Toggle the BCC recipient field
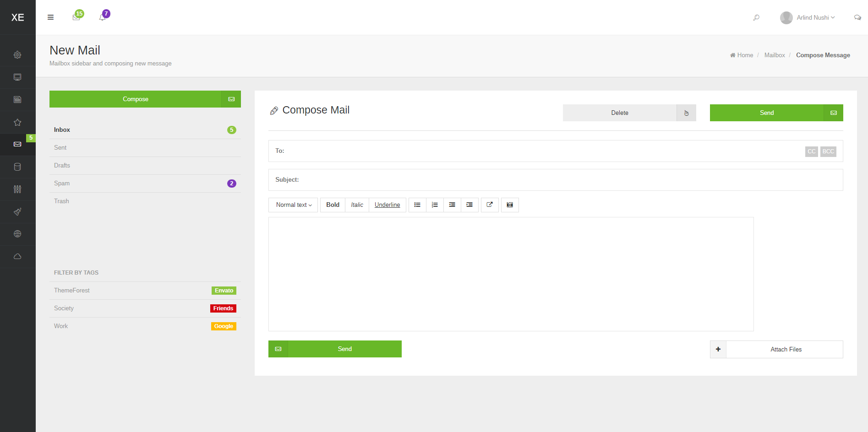 (x=828, y=151)
